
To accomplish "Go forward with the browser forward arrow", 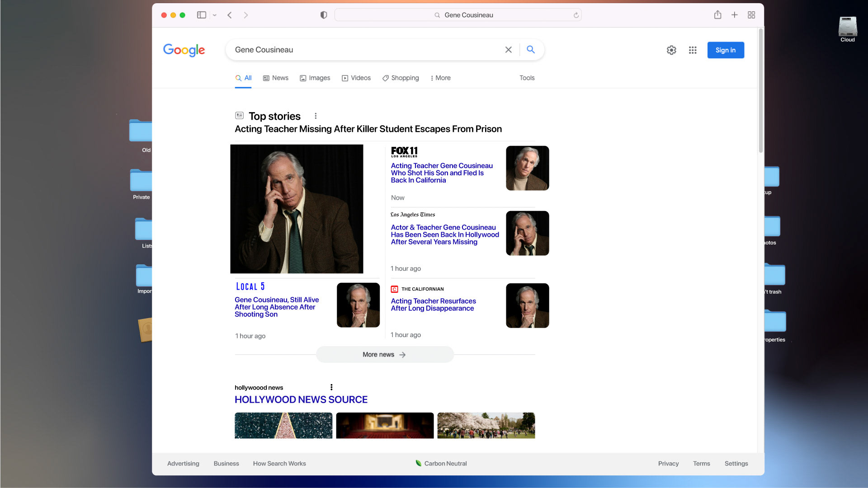I will pos(245,15).
